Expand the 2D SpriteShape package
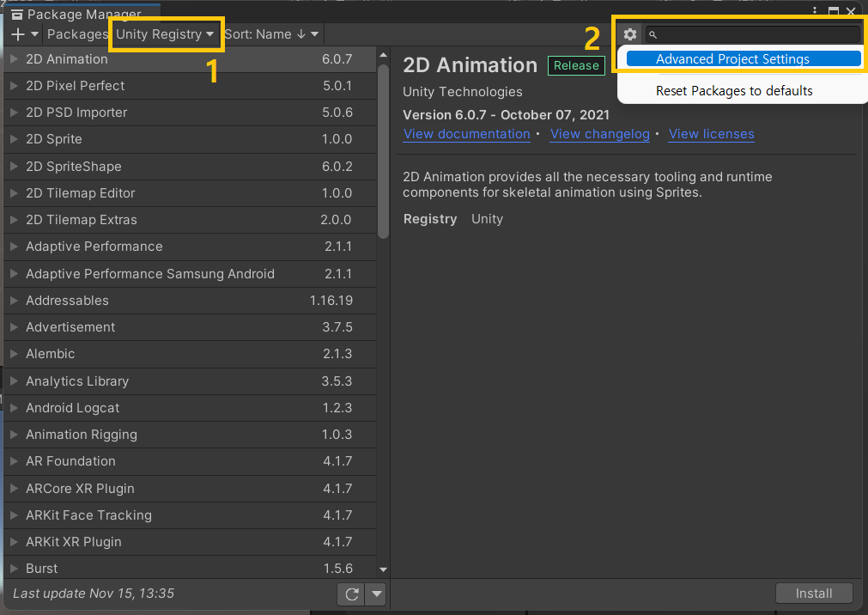The height and width of the screenshot is (615, 868). [x=14, y=167]
